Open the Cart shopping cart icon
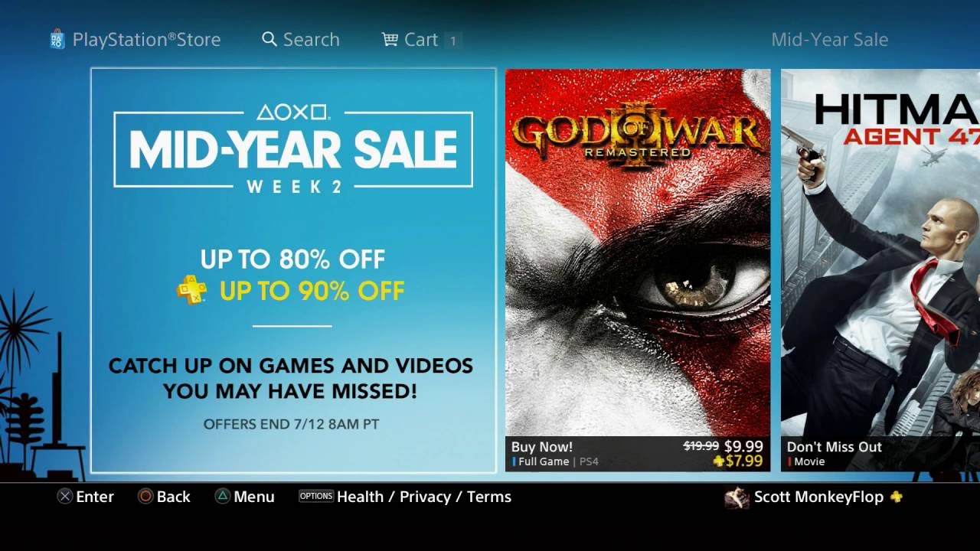This screenshot has height=551, width=980. coord(390,39)
